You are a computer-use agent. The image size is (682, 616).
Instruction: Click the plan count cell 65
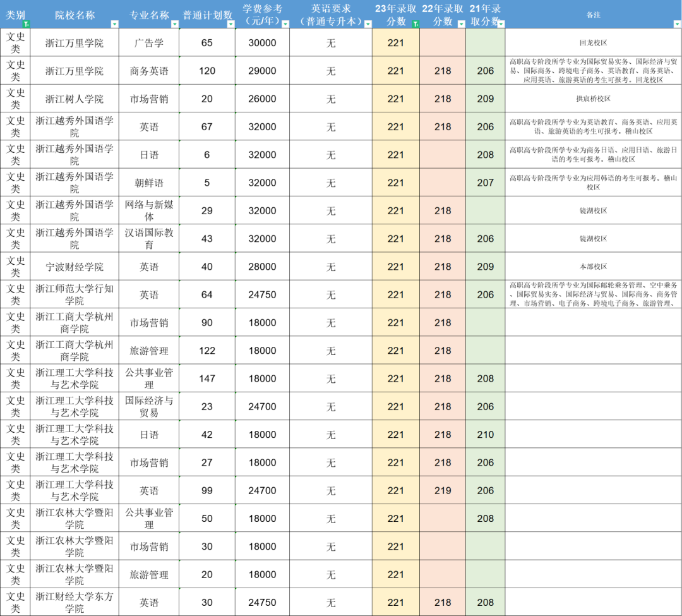[x=207, y=42]
